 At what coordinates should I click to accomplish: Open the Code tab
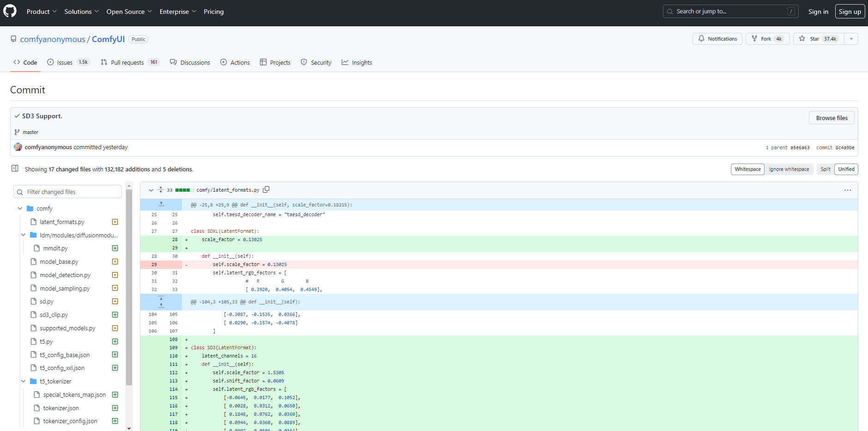point(25,62)
